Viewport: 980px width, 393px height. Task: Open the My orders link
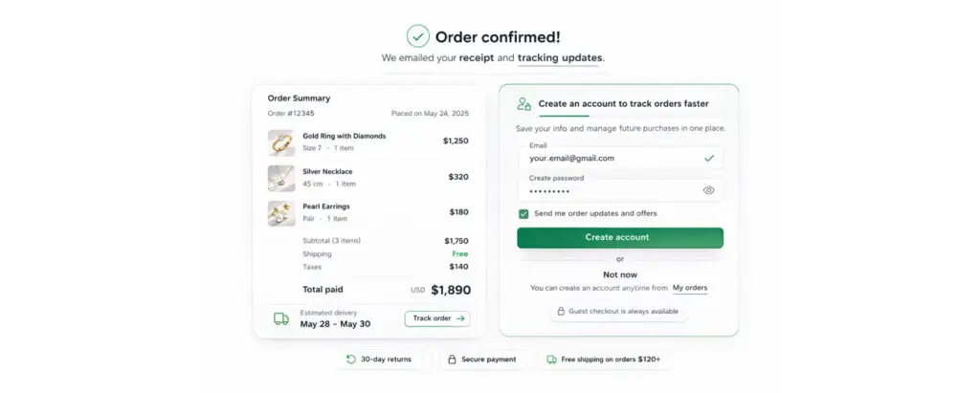[x=690, y=288]
